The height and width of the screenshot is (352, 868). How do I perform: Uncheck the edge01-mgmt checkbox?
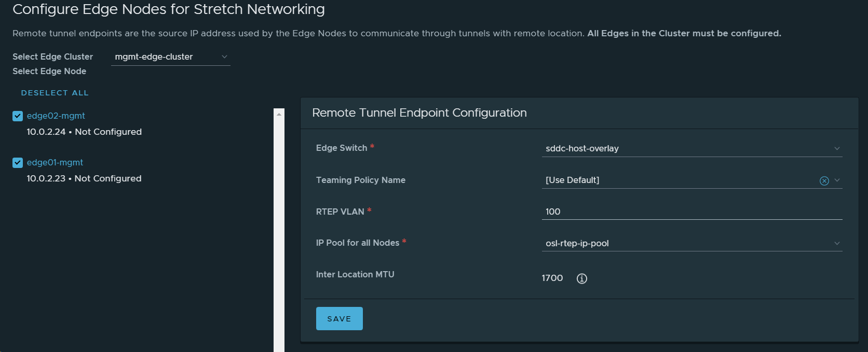pyautogui.click(x=18, y=163)
